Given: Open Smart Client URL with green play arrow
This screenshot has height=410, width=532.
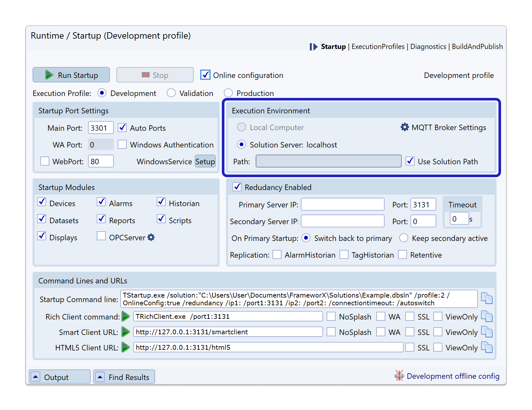Looking at the screenshot, I should coord(125,332).
